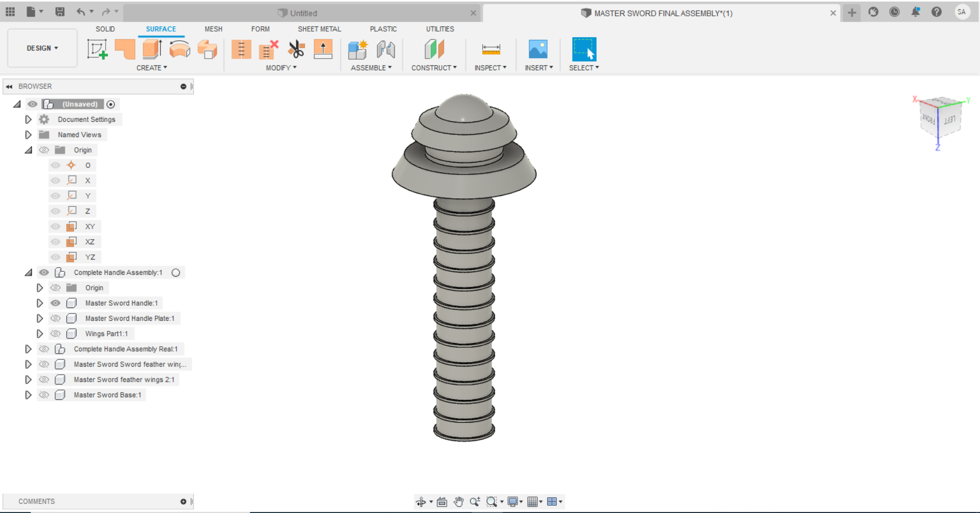980x513 pixels.
Task: Switch to the FORM tab
Action: [x=260, y=29]
